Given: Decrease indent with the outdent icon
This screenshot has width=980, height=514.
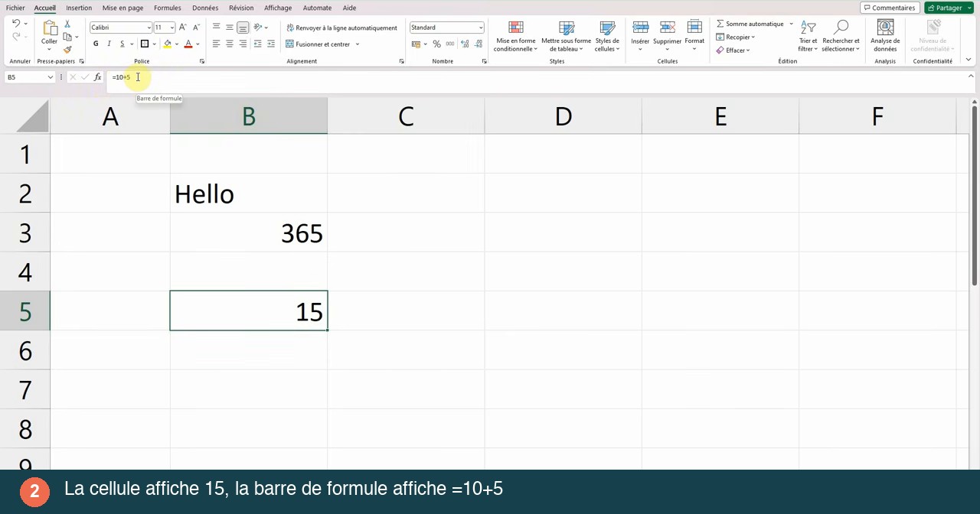Looking at the screenshot, I should point(257,44).
